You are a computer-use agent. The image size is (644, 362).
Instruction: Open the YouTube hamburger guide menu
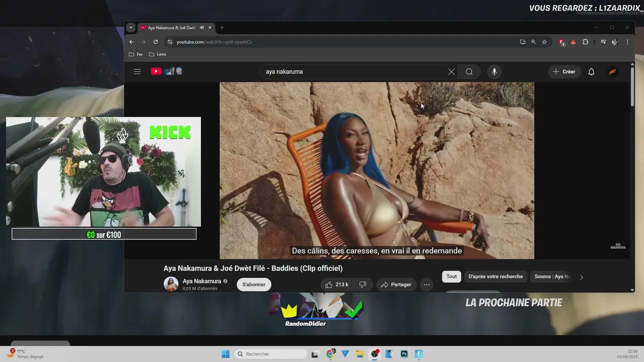[x=137, y=71]
